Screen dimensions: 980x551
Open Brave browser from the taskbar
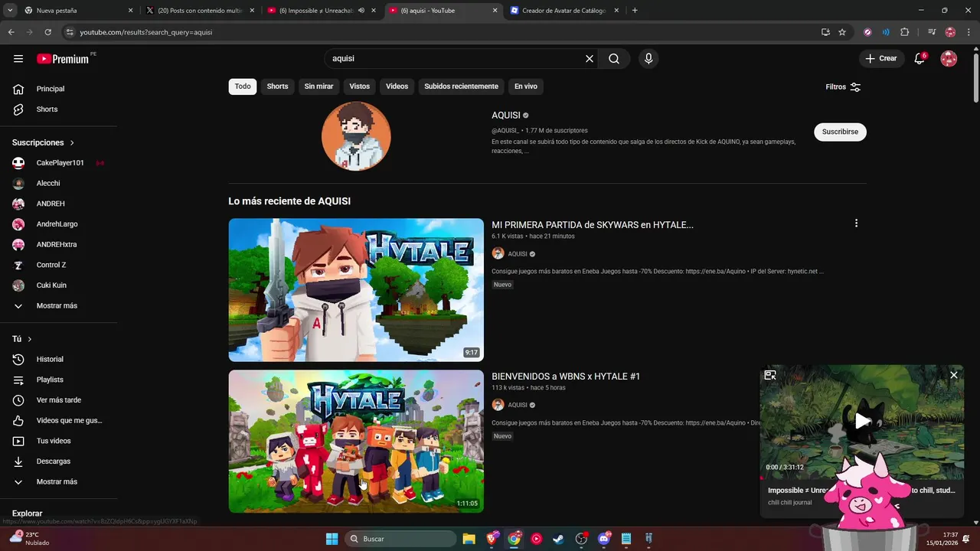click(491, 539)
